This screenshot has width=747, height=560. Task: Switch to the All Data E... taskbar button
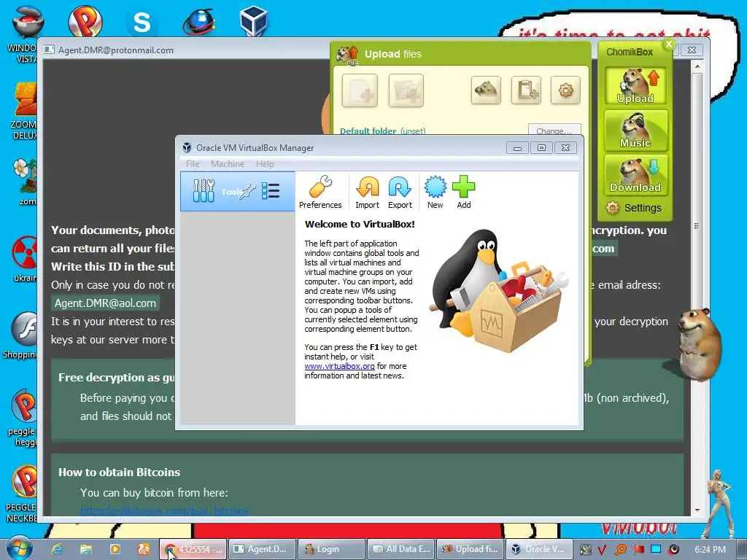pyautogui.click(x=402, y=549)
